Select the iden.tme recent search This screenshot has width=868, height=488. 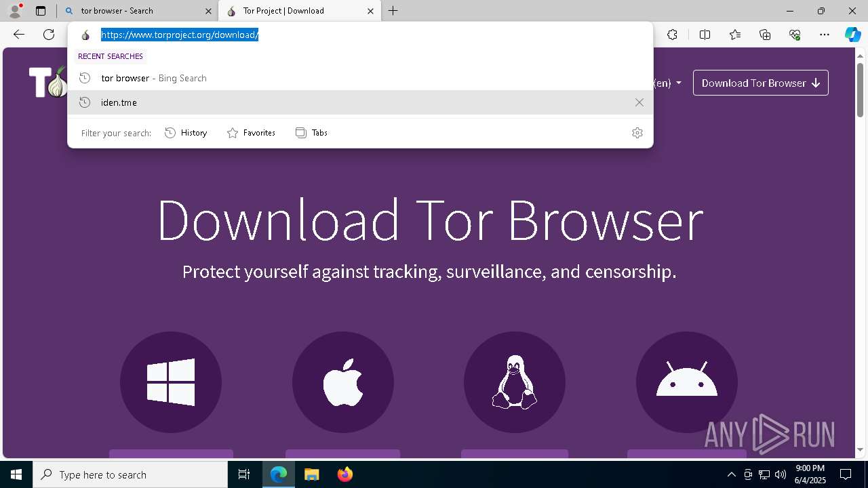360,102
